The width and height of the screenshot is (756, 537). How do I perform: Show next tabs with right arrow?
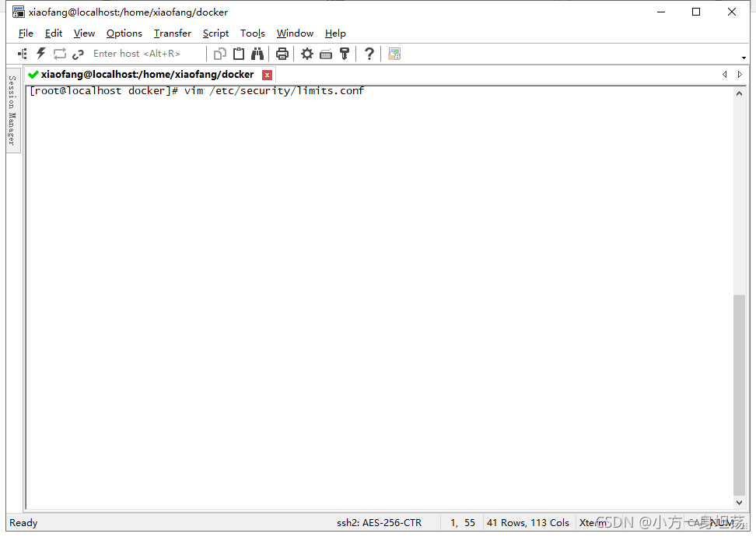[740, 74]
